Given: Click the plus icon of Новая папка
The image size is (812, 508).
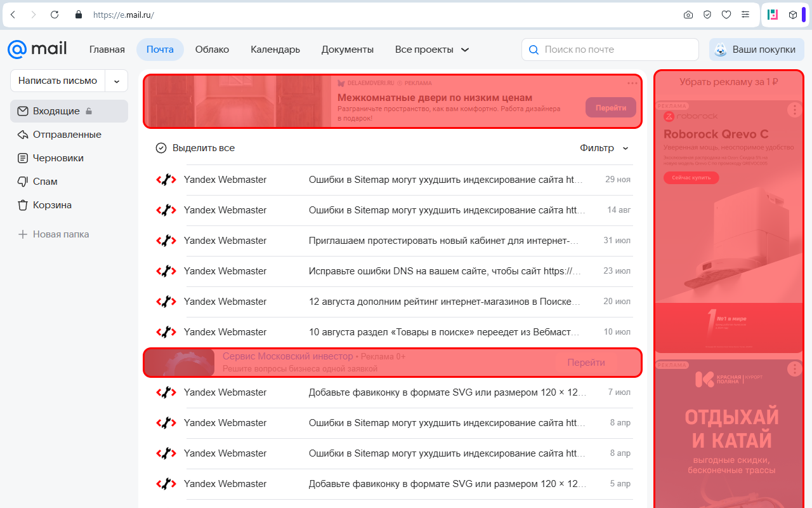Looking at the screenshot, I should (23, 234).
